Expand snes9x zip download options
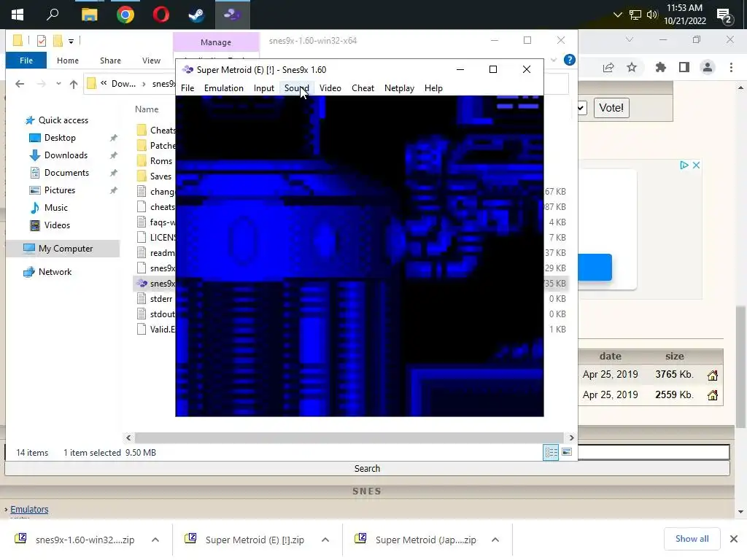 pos(155,540)
